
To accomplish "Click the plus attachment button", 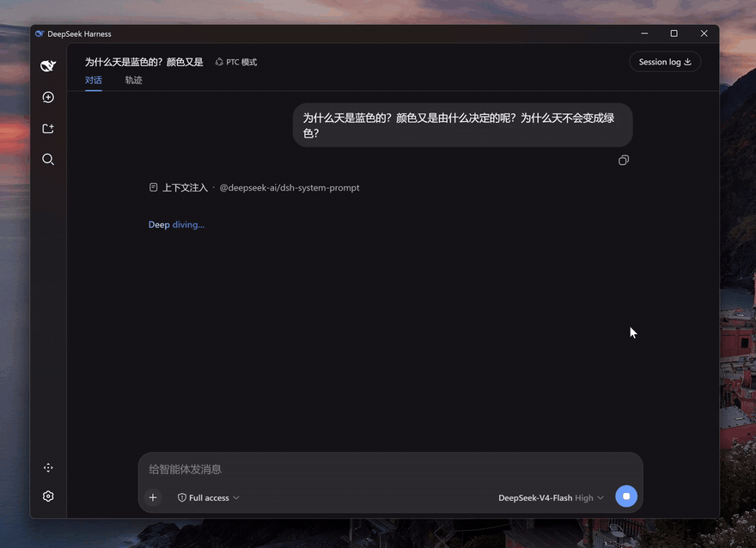I will [x=153, y=497].
